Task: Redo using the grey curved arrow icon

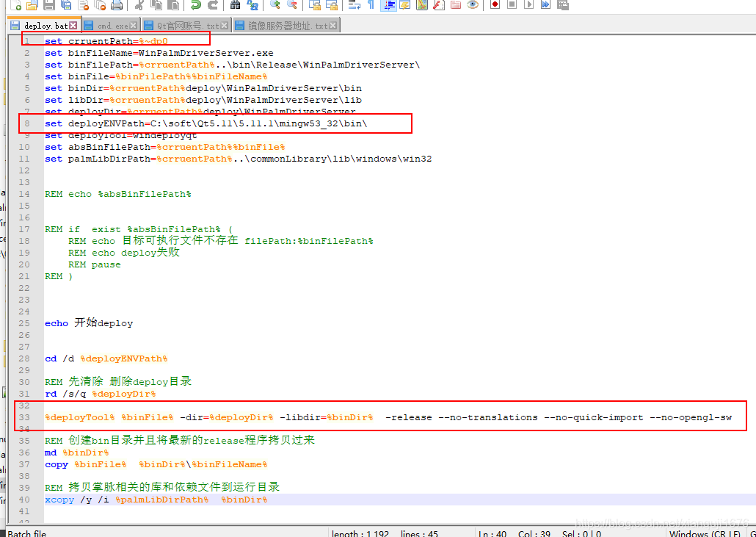Action: click(x=213, y=5)
